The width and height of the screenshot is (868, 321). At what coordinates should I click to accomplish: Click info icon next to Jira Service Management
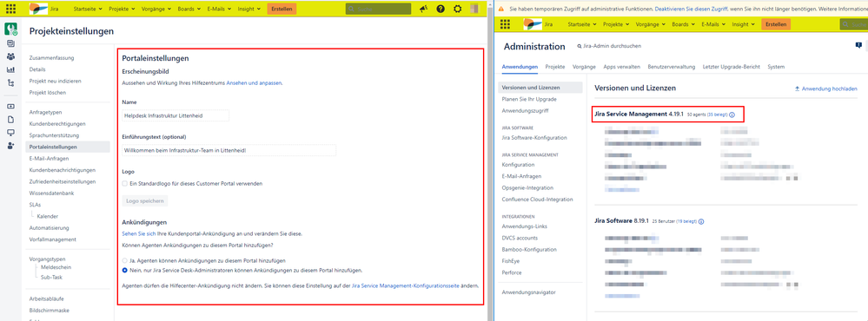pos(732,115)
